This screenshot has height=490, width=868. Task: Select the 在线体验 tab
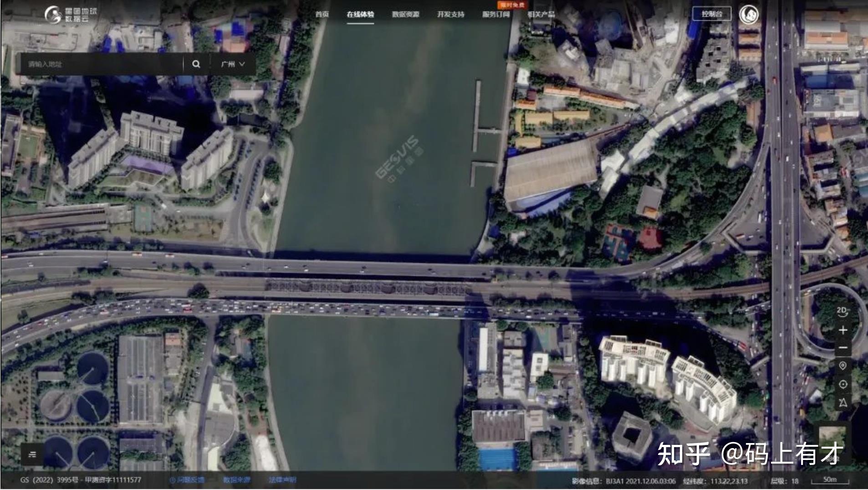360,15
